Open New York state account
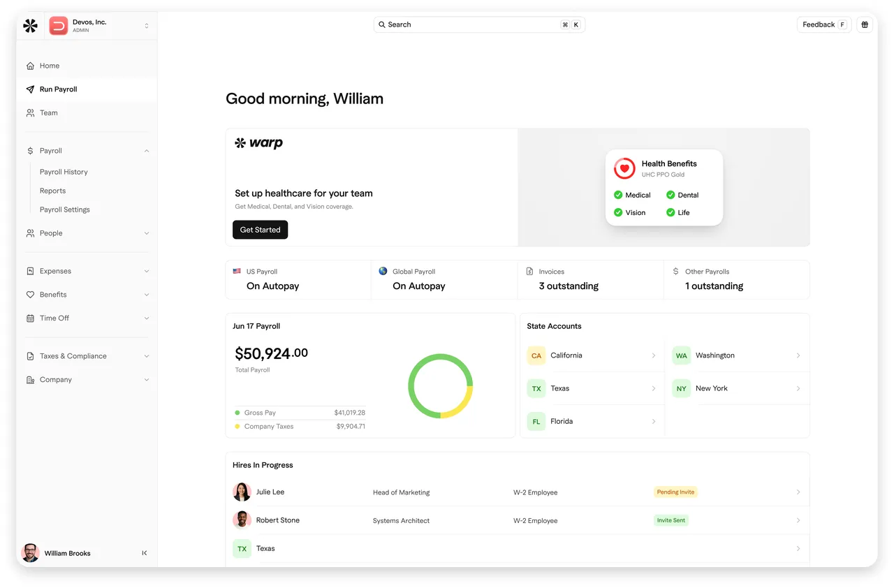The image size is (894, 588). (737, 388)
